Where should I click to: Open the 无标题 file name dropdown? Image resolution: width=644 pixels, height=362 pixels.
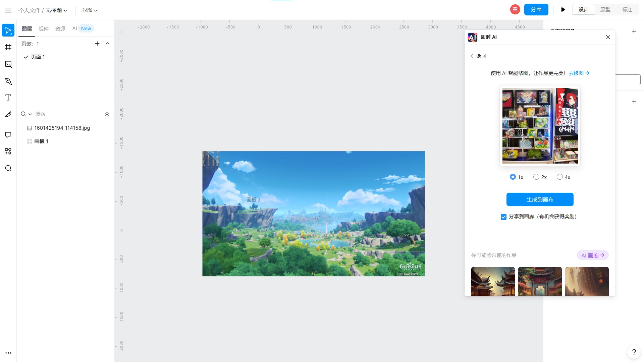56,10
